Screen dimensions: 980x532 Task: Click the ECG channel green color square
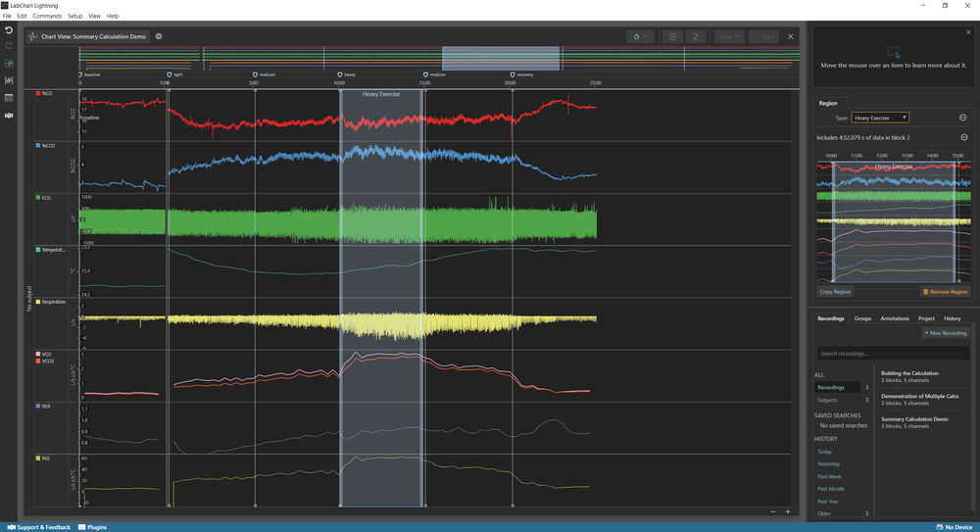coord(38,198)
